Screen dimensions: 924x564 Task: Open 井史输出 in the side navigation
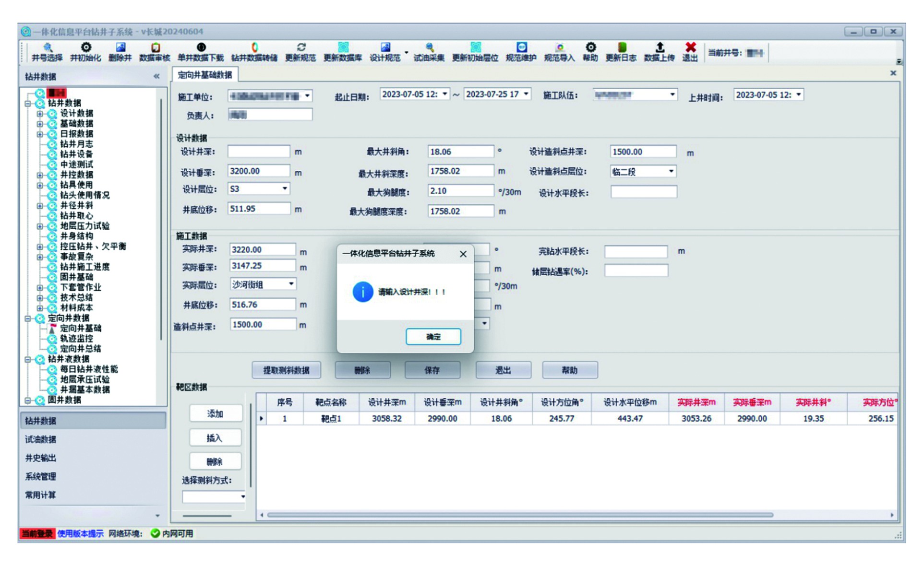click(x=41, y=458)
